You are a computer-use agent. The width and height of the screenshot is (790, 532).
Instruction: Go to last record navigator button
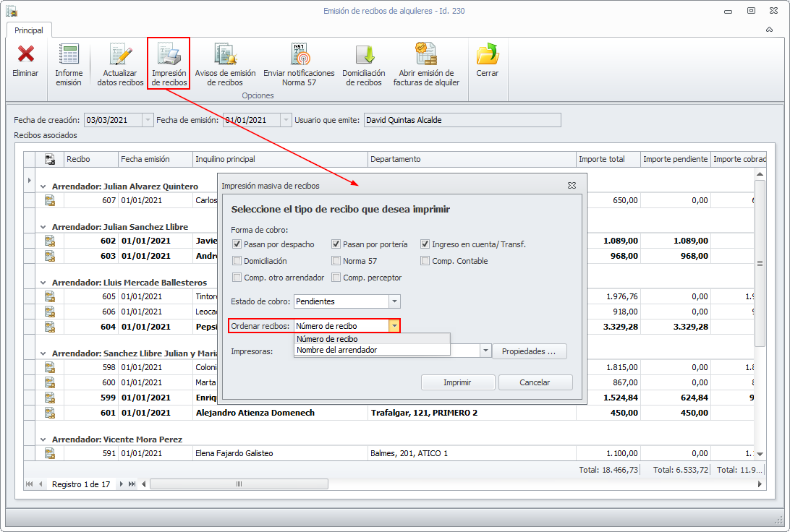click(x=132, y=484)
